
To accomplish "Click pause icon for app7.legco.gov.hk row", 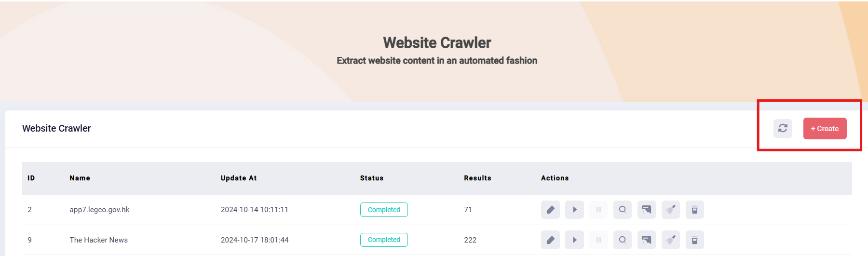I will pos(598,210).
